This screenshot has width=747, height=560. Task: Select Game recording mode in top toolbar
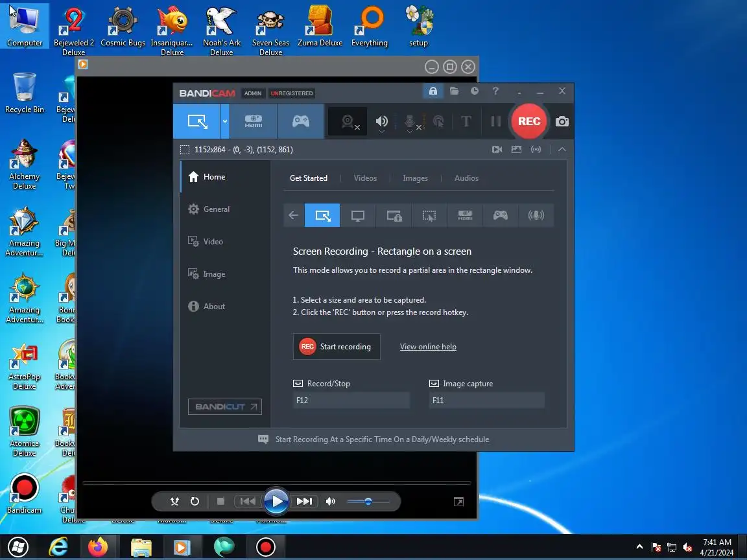(301, 121)
